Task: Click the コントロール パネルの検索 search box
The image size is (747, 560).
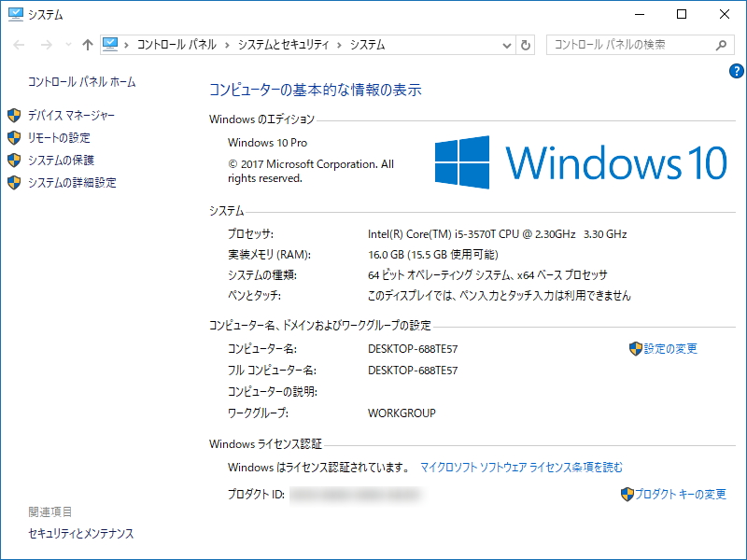Action: click(x=626, y=44)
